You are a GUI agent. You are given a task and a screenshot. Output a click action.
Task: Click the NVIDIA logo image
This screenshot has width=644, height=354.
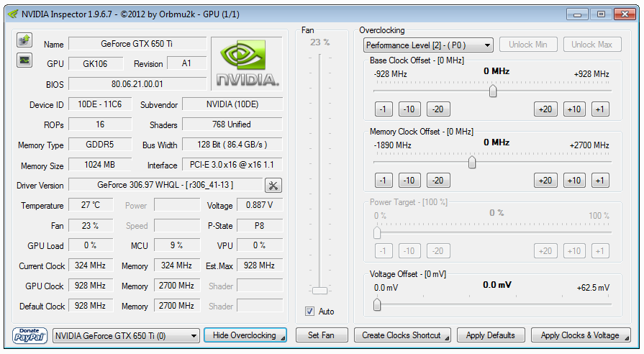pos(247,63)
